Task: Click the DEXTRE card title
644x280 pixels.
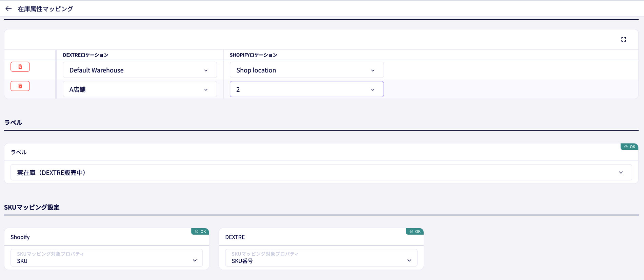Action: coord(235,237)
